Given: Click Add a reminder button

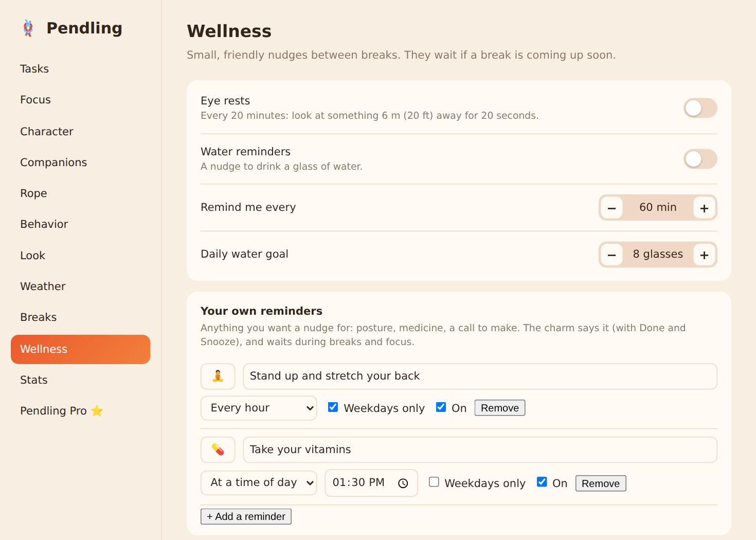Looking at the screenshot, I should (x=246, y=516).
